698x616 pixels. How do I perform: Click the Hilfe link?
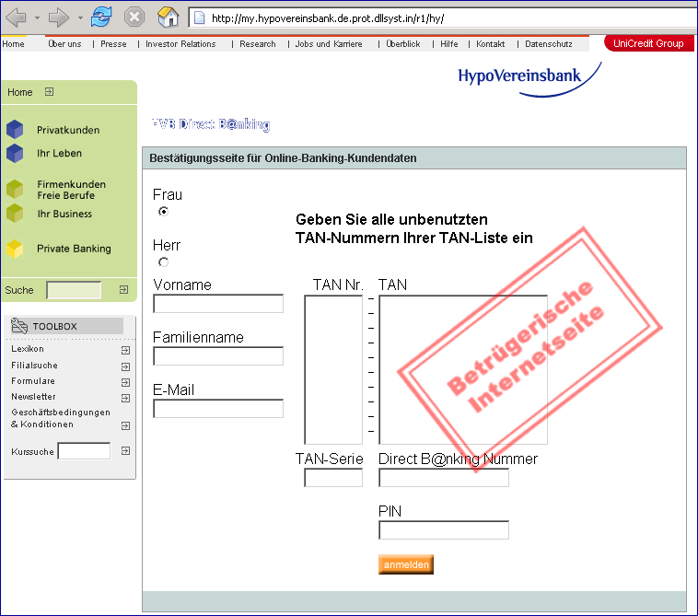click(449, 43)
